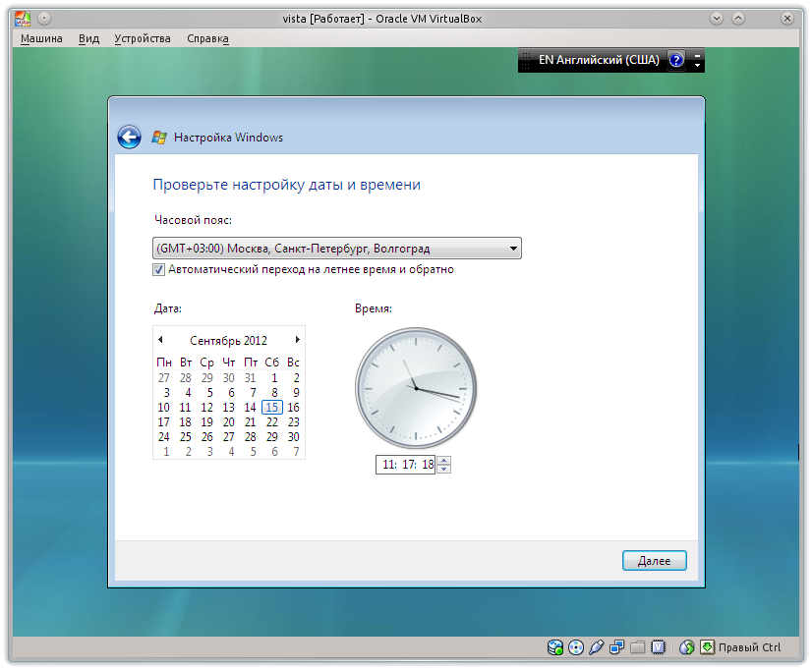Increase time with the up spinner arrow

443,460
